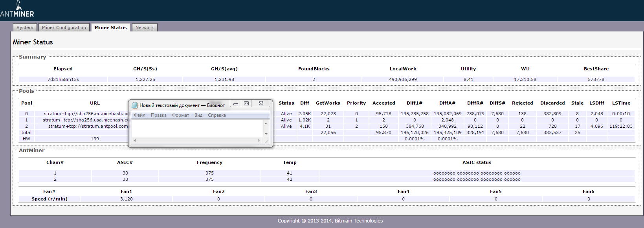Screen dimensions: 644x228
Task: Click the sha256.usa.nicehash pool URL
Action: [86, 120]
